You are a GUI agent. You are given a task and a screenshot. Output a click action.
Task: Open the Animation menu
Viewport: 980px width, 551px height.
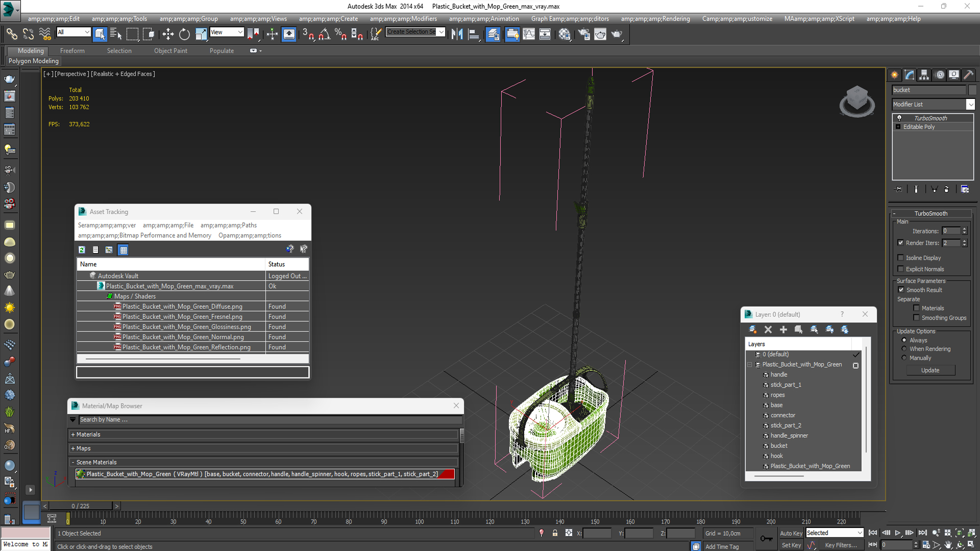click(x=484, y=19)
